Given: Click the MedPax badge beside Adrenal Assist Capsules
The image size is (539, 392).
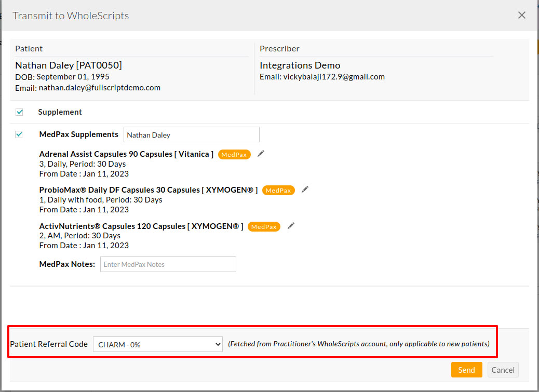Looking at the screenshot, I should [234, 154].
